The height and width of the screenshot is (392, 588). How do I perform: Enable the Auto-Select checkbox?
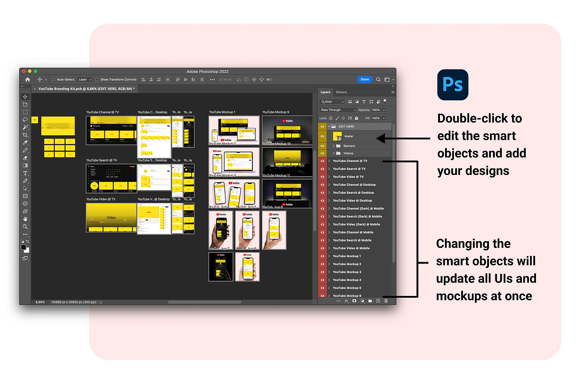(x=53, y=79)
